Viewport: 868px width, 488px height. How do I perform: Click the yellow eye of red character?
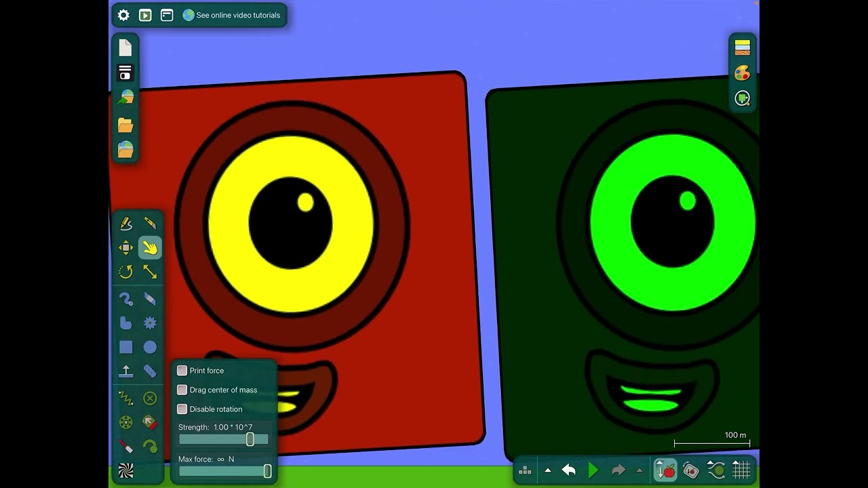tap(291, 224)
